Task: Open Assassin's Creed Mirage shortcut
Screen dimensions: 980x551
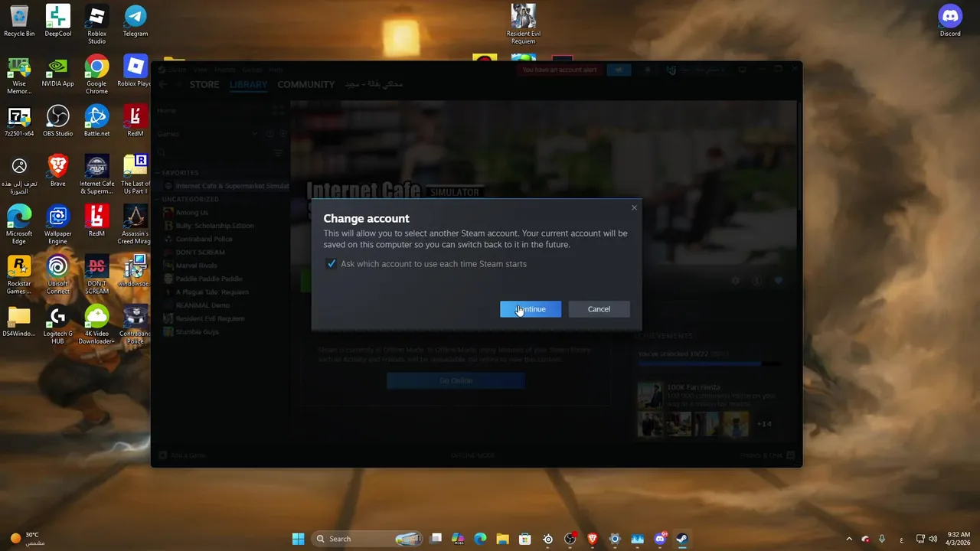Action: coord(136,225)
